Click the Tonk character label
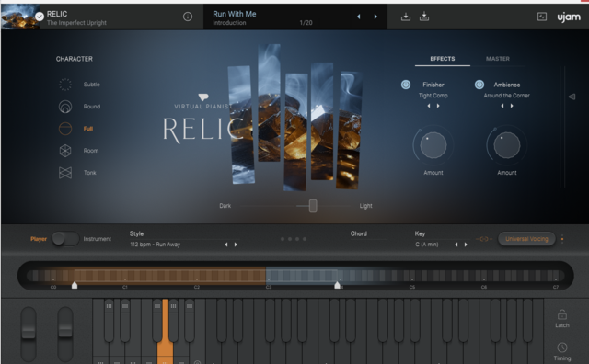Viewport: 589px width, 364px height. click(90, 173)
